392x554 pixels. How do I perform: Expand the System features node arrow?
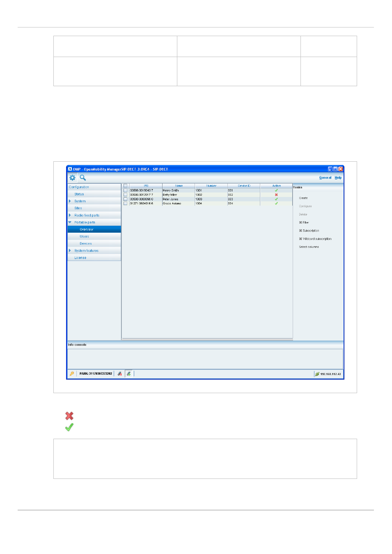[70, 250]
